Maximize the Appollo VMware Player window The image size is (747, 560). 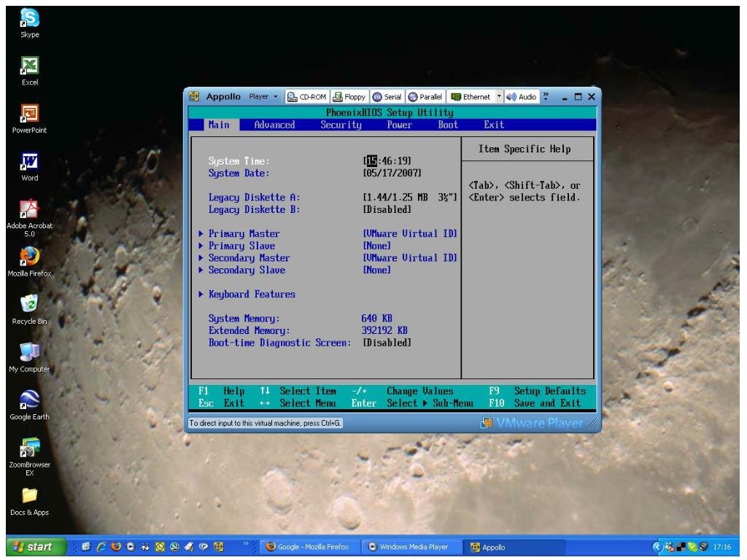(x=578, y=97)
